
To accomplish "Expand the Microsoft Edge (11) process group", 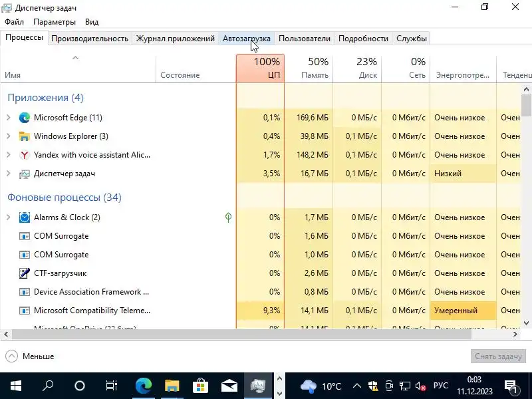I will point(9,118).
